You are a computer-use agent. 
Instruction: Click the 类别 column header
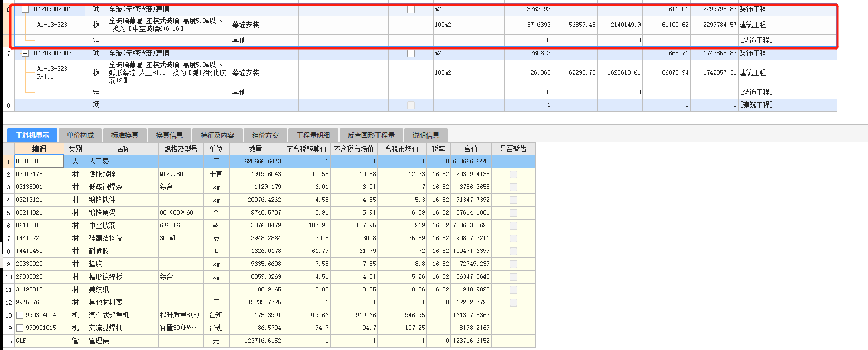(x=75, y=149)
